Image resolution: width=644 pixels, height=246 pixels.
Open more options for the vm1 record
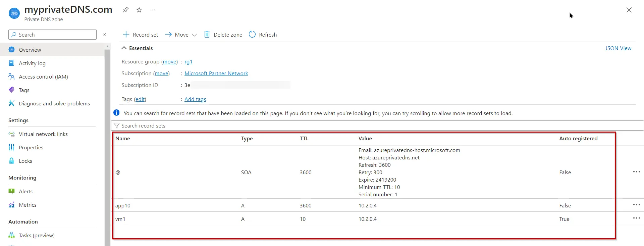(x=636, y=218)
